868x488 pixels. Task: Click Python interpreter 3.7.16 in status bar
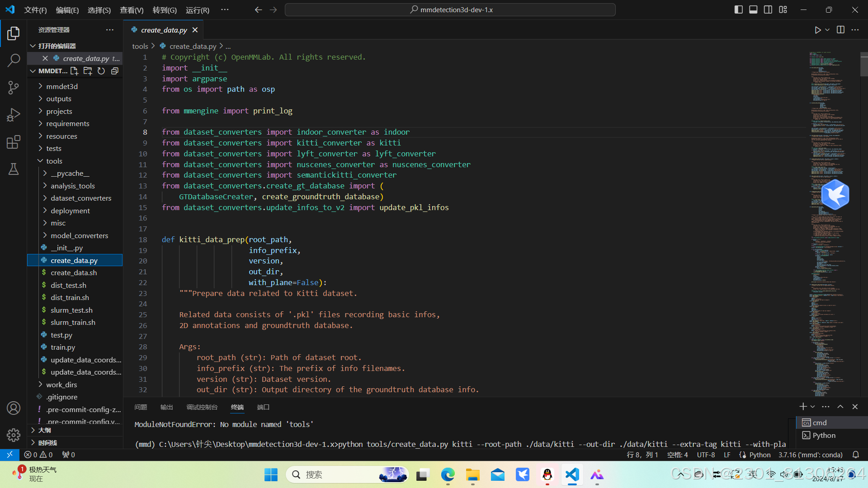pos(810,455)
